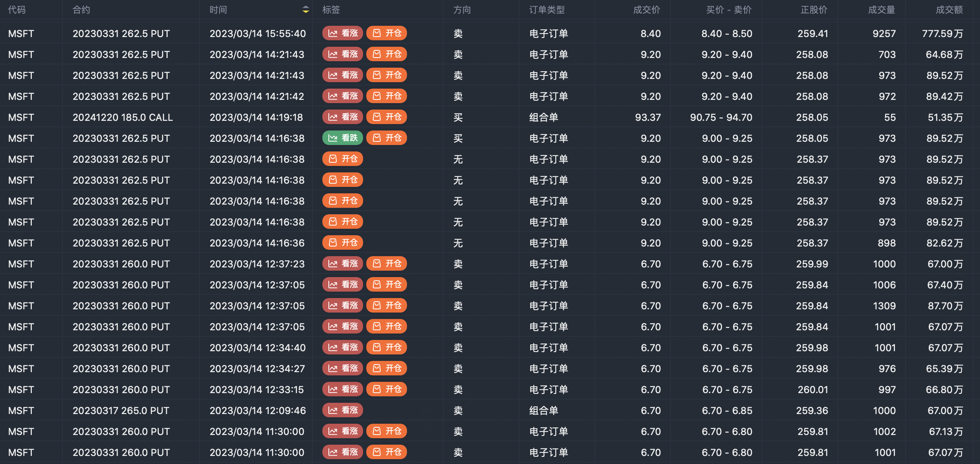Toggle the sort arrows in the 时间 header

[306, 10]
